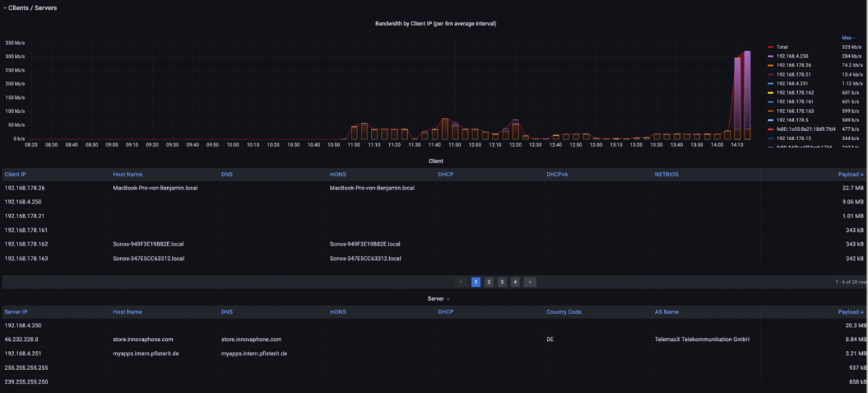This screenshot has width=868, height=393.
Task: Toggle Total series in the legend
Action: coord(783,47)
